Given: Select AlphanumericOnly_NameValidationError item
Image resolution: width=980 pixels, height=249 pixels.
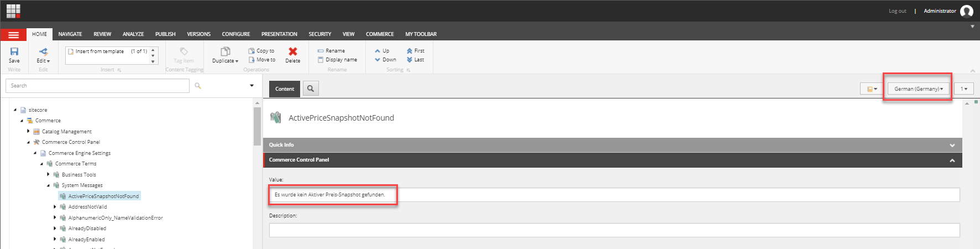Looking at the screenshot, I should (116, 218).
